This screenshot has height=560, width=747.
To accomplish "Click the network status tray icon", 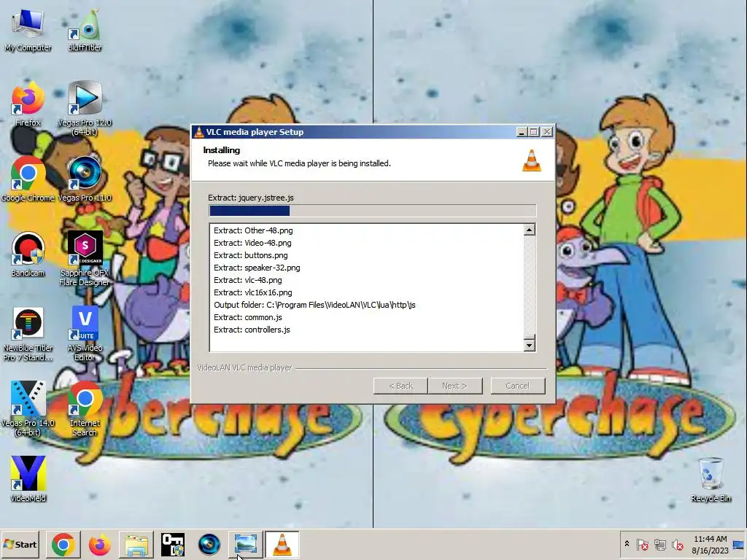I will click(659, 544).
